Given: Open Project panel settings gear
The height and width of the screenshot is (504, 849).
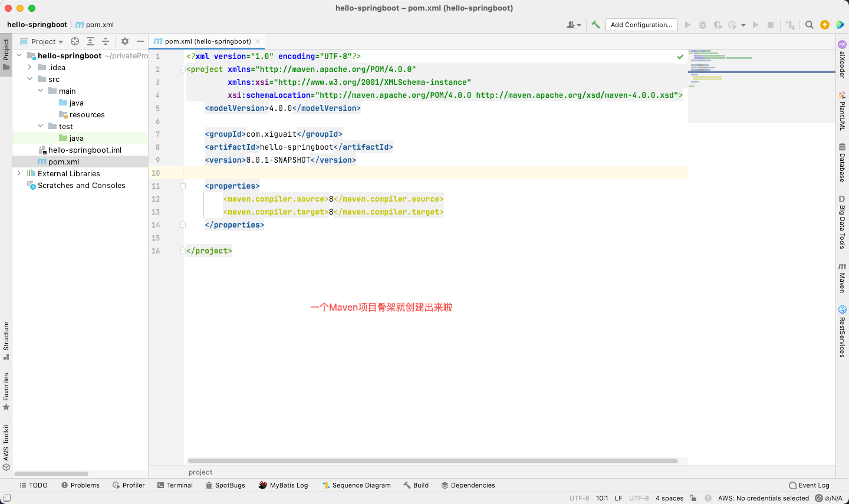Looking at the screenshot, I should click(125, 41).
